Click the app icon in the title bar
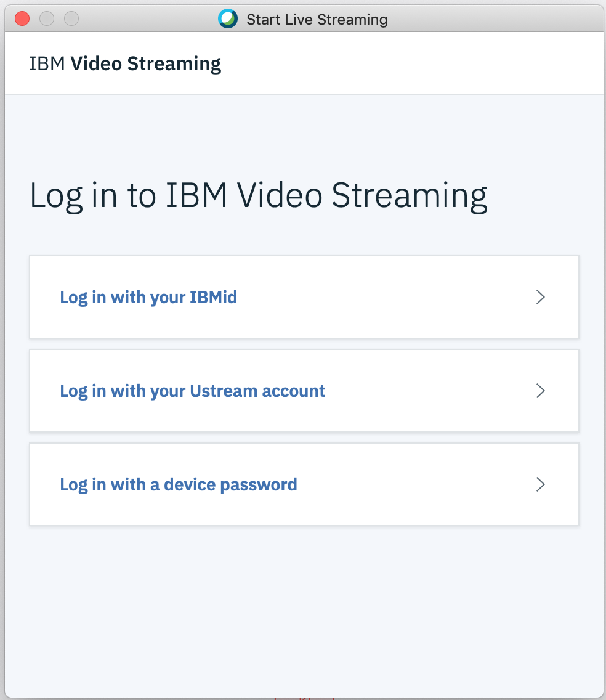This screenshot has height=700, width=606. [228, 18]
